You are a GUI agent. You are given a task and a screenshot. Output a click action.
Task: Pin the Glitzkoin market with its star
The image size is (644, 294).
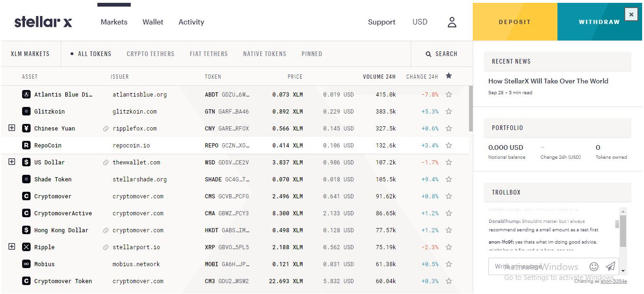pos(449,111)
